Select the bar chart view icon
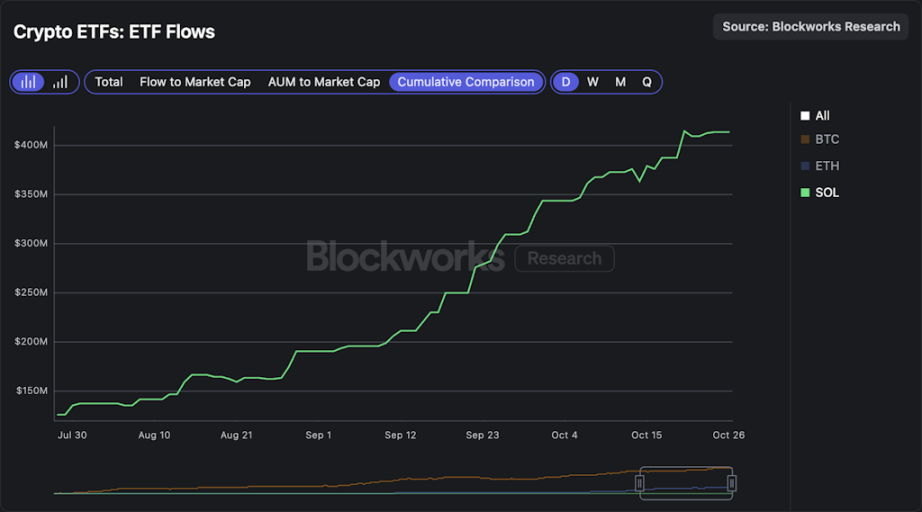The width and height of the screenshot is (922, 512). coord(30,82)
